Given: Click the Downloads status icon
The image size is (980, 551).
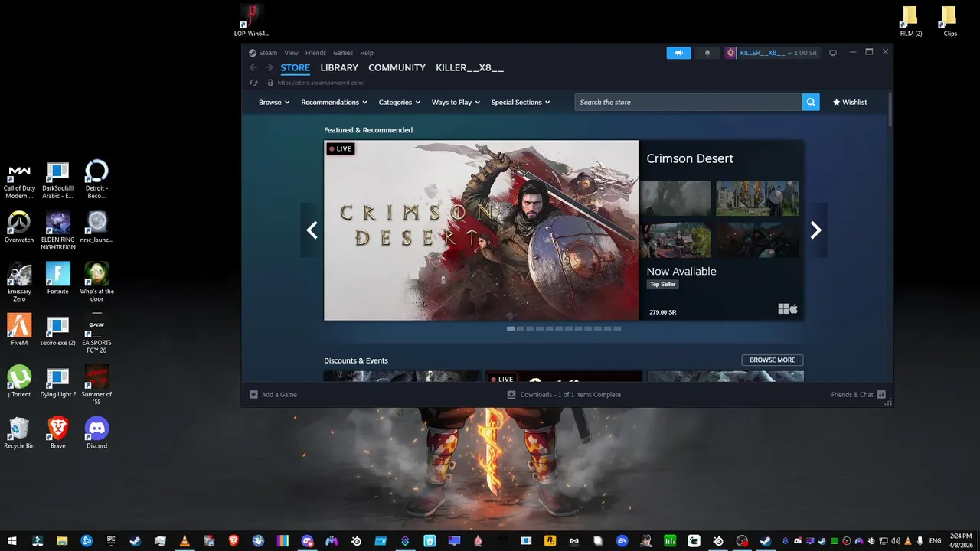Looking at the screenshot, I should (x=511, y=395).
